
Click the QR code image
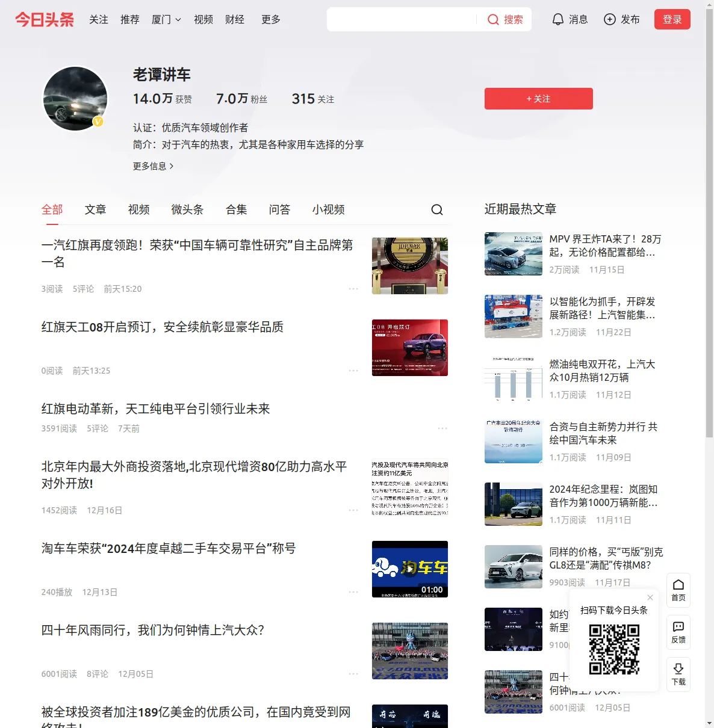pyautogui.click(x=614, y=649)
